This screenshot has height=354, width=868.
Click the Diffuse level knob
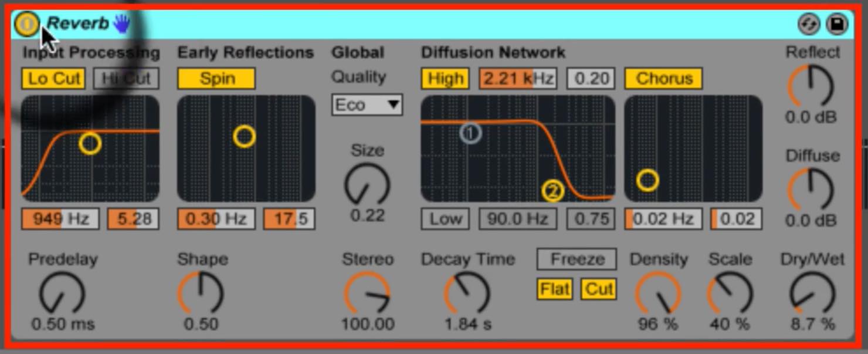click(810, 190)
